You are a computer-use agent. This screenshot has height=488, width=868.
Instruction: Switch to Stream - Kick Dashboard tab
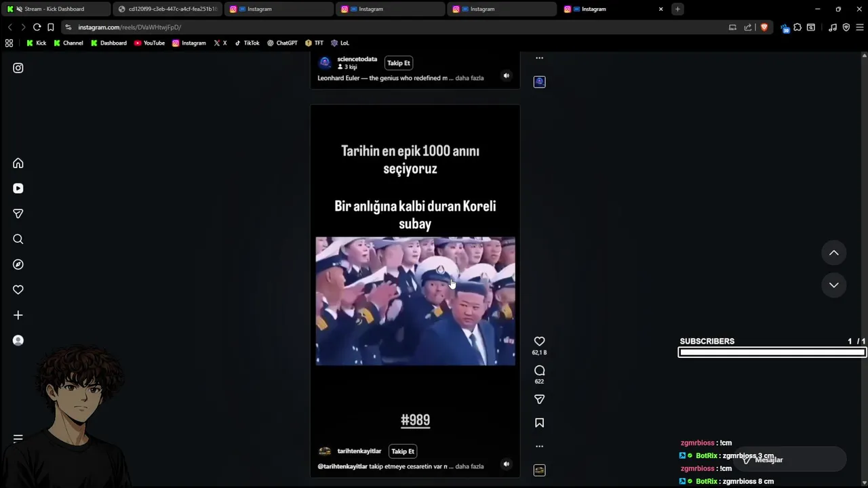click(56, 9)
